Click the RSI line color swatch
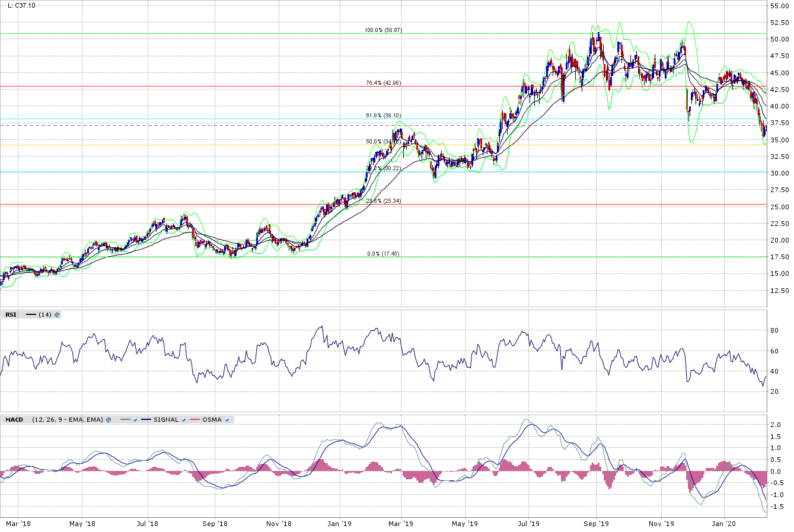The height and width of the screenshot is (532, 794). pyautogui.click(x=31, y=315)
